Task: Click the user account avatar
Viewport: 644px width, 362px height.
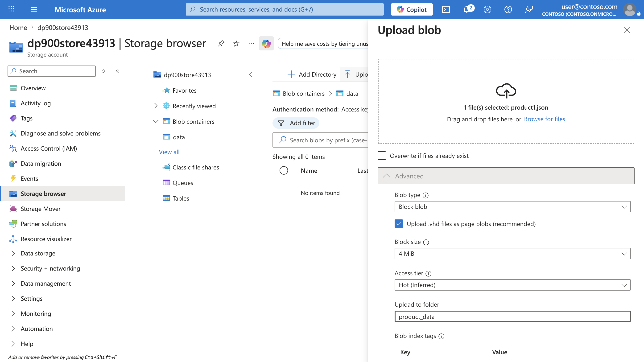Action: click(630, 9)
